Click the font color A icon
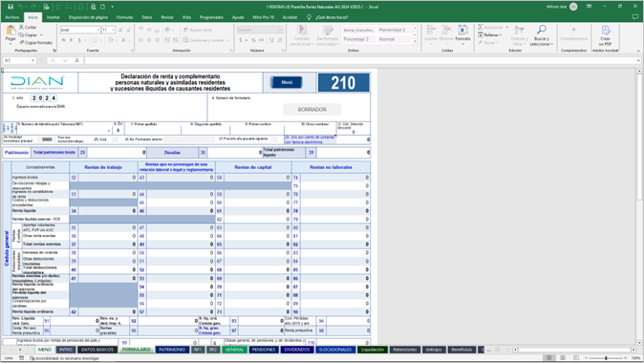Image resolution: width=644 pixels, height=363 pixels. pyautogui.click(x=123, y=40)
